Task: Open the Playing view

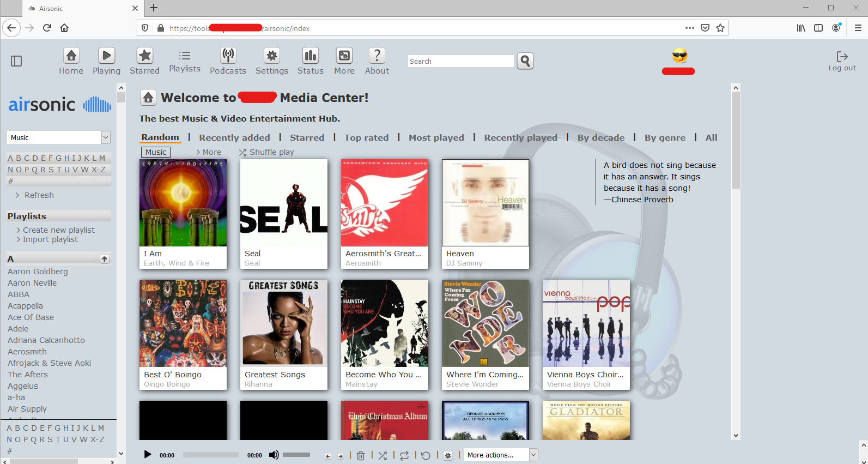Action: (x=107, y=56)
